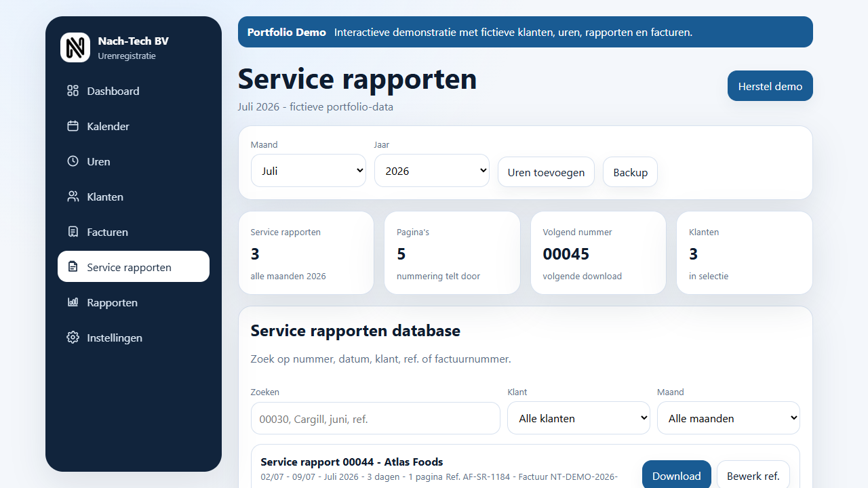Open the Jaar dropdown showing 2026
The image size is (868, 488).
(x=432, y=171)
